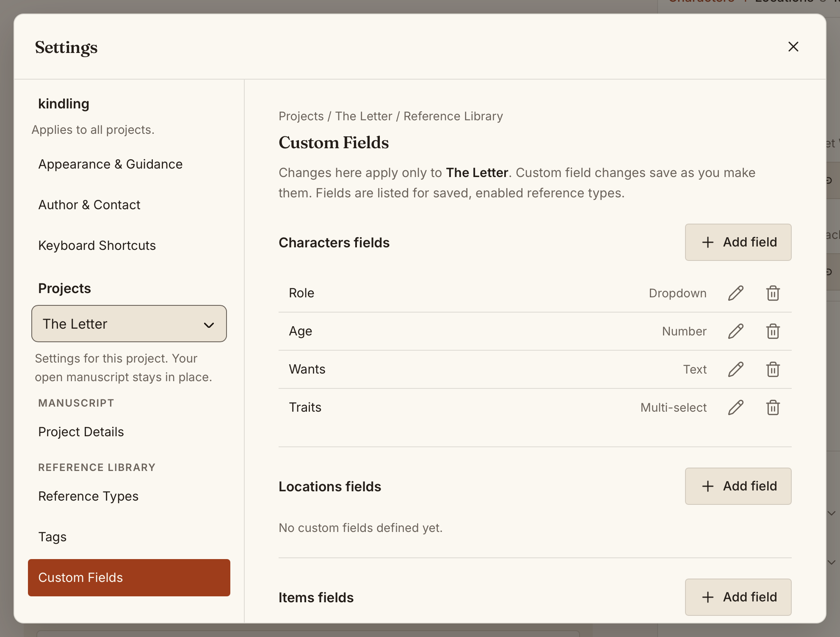Open Reference Types page
The width and height of the screenshot is (840, 637).
tap(129, 496)
